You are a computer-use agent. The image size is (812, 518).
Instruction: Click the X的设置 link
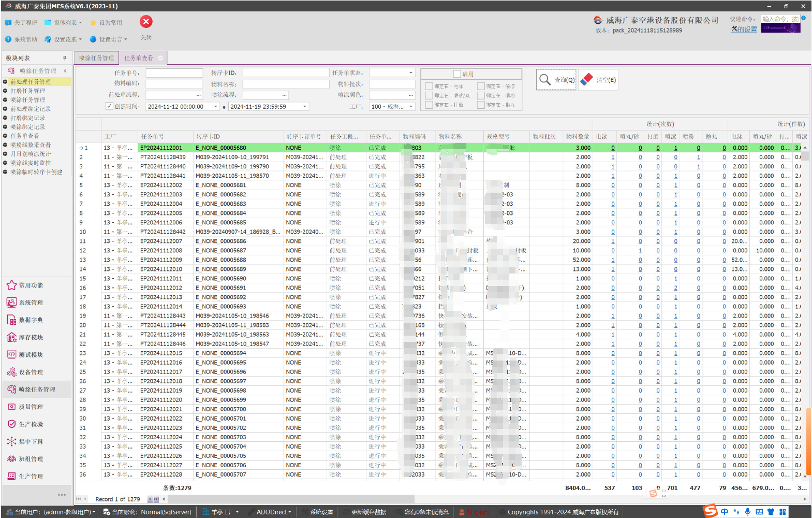pyautogui.click(x=744, y=30)
